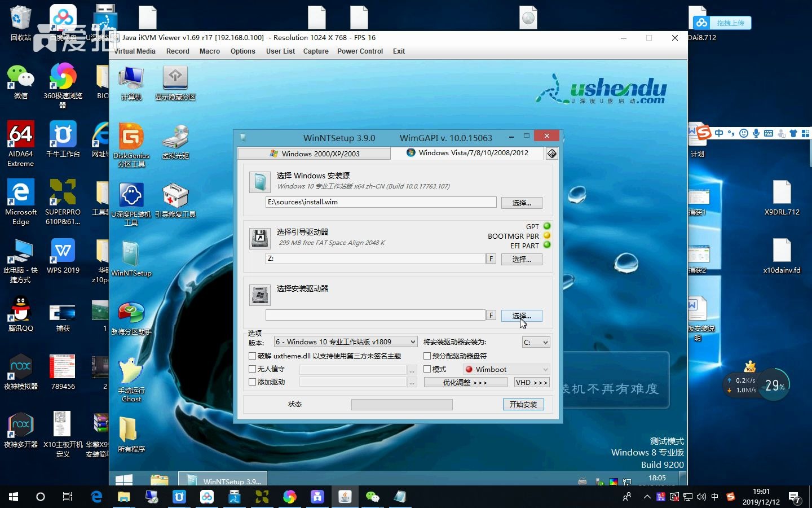
Task: Click the 状态 progress bar
Action: (x=401, y=404)
